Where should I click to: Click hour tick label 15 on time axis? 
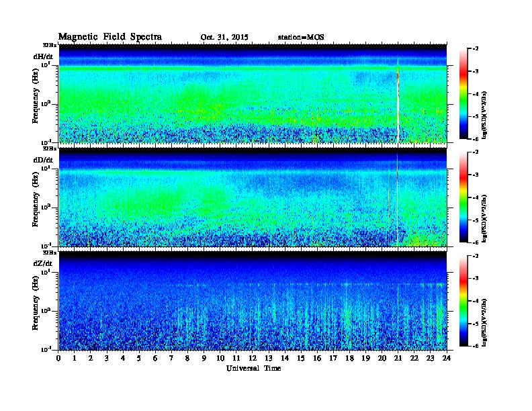coord(301,358)
